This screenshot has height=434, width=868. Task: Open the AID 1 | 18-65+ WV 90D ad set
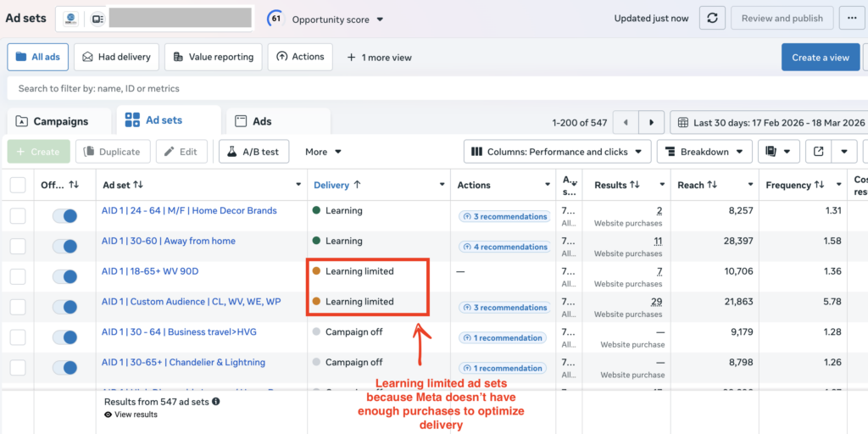(150, 271)
